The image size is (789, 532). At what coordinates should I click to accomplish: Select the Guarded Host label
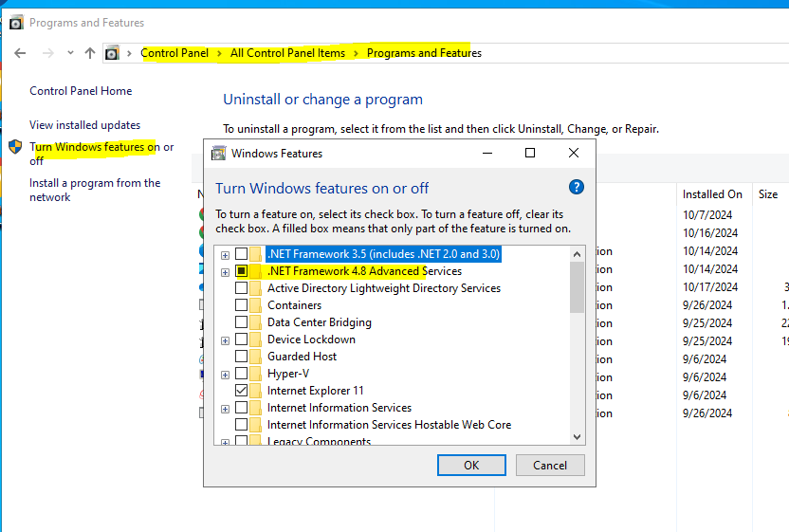click(302, 357)
